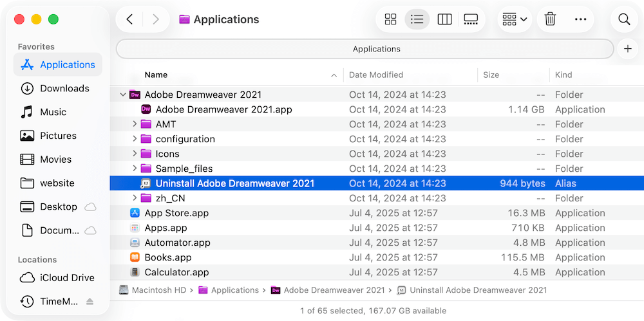Select the Automator.app icon

click(x=135, y=243)
